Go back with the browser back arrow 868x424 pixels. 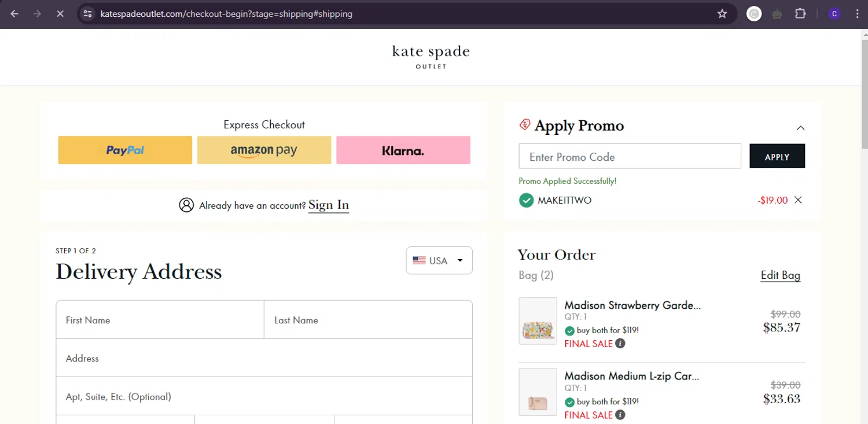(14, 14)
